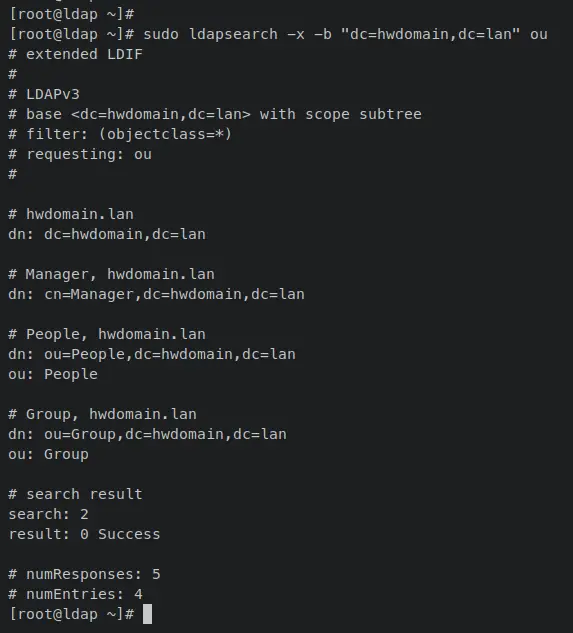Click the 'ou: Group' attribute line
This screenshot has height=633, width=573.
pyautogui.click(x=48, y=454)
